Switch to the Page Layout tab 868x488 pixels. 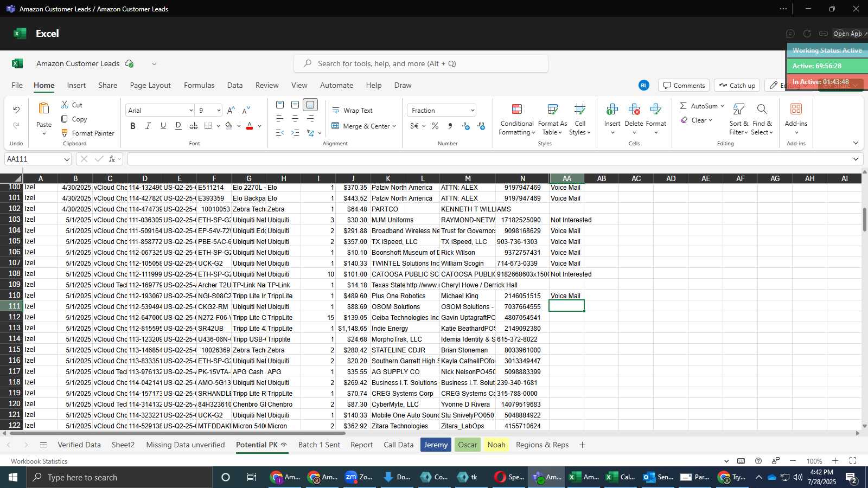point(150,85)
